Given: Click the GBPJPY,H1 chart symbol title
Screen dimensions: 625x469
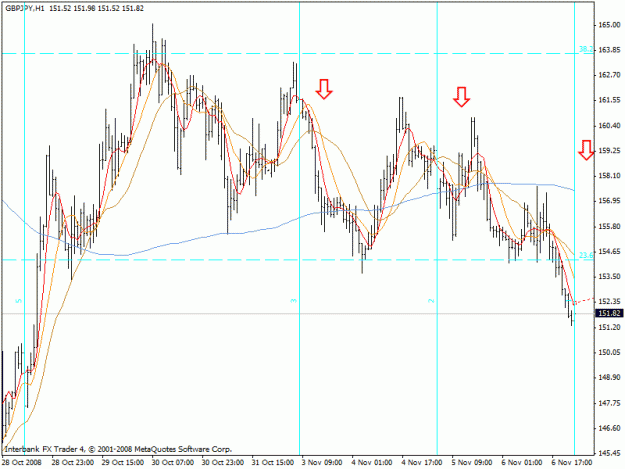Looking at the screenshot, I should 25,8.
